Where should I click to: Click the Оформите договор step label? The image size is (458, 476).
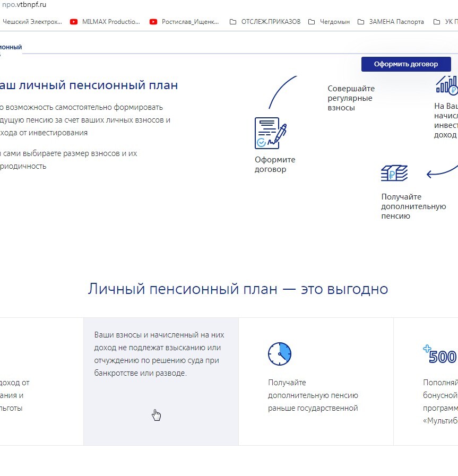tap(275, 165)
